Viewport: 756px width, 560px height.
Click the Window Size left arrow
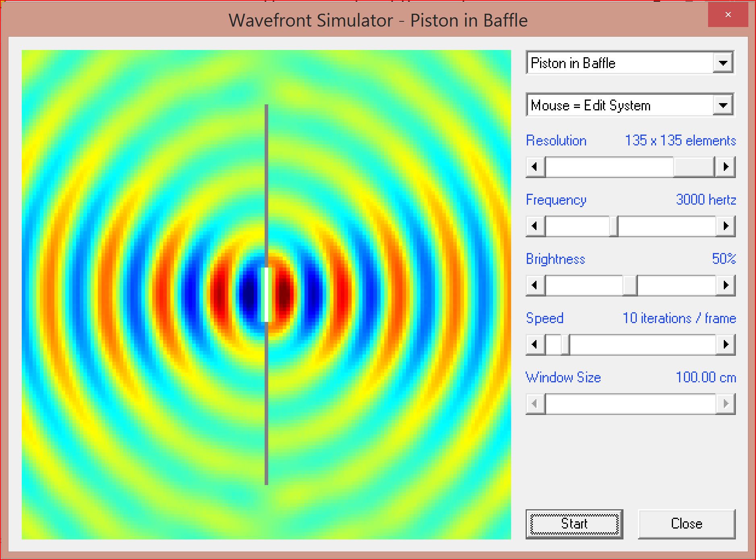535,404
